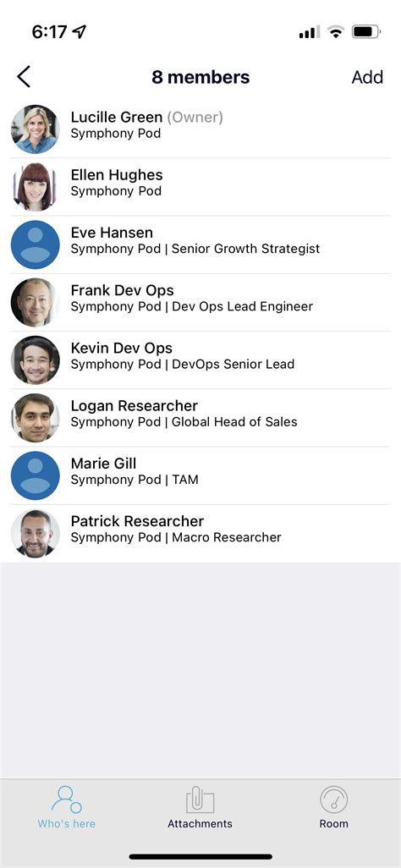Select Lucille Green's profile photo
401x868 pixels.
point(36,129)
